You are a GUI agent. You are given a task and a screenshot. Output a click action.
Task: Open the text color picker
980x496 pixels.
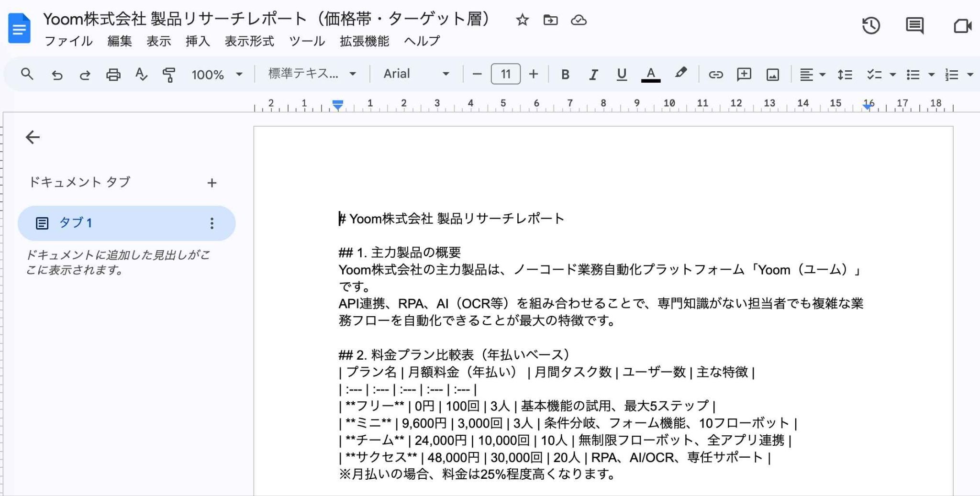pyautogui.click(x=650, y=75)
